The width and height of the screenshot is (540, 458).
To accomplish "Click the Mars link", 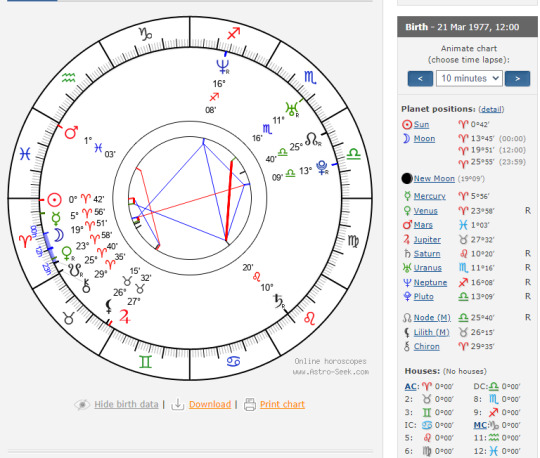I will click(x=423, y=225).
